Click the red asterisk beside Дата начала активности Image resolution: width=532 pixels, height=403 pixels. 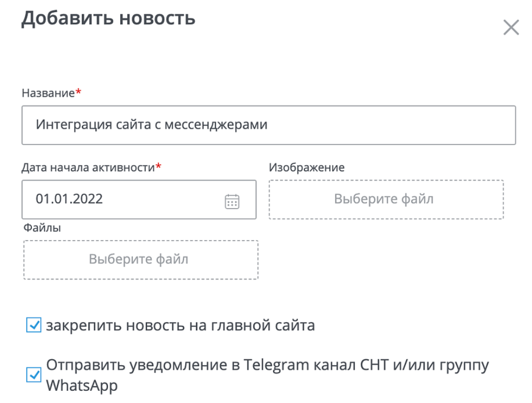(158, 167)
